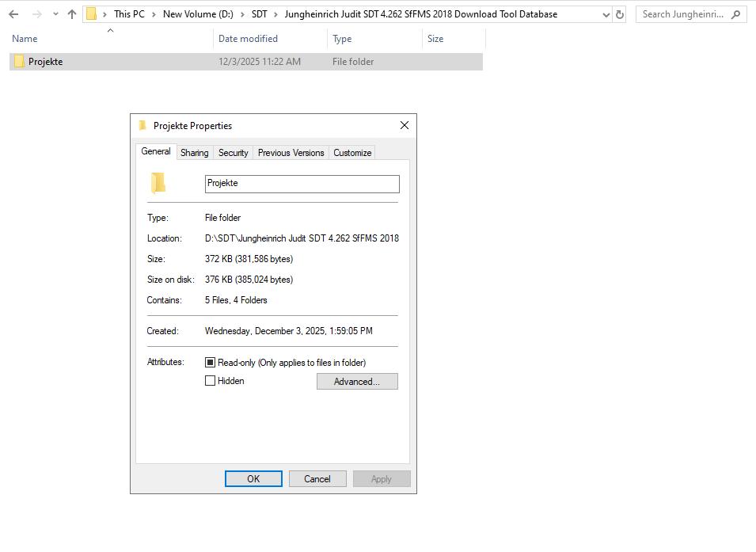Viewport: 756px width, 552px height.
Task: Click the 5 Files, 4 Folders text
Action: tap(236, 300)
